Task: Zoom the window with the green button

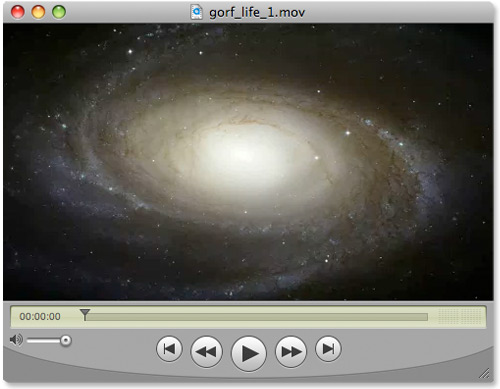Action: [59, 12]
